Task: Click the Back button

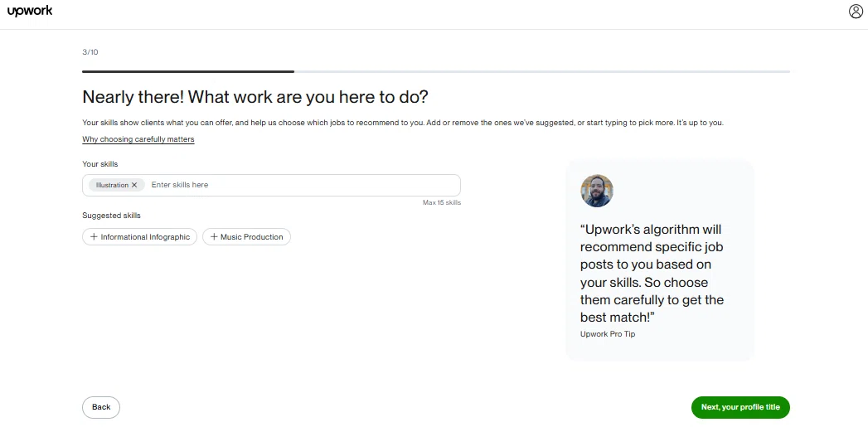Action: 101,407
